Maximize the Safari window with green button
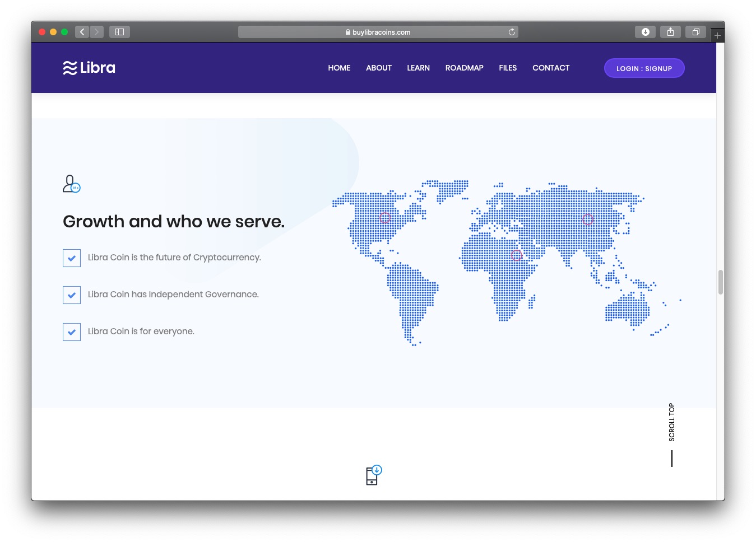Screen dimensions: 756x542 pos(64,32)
